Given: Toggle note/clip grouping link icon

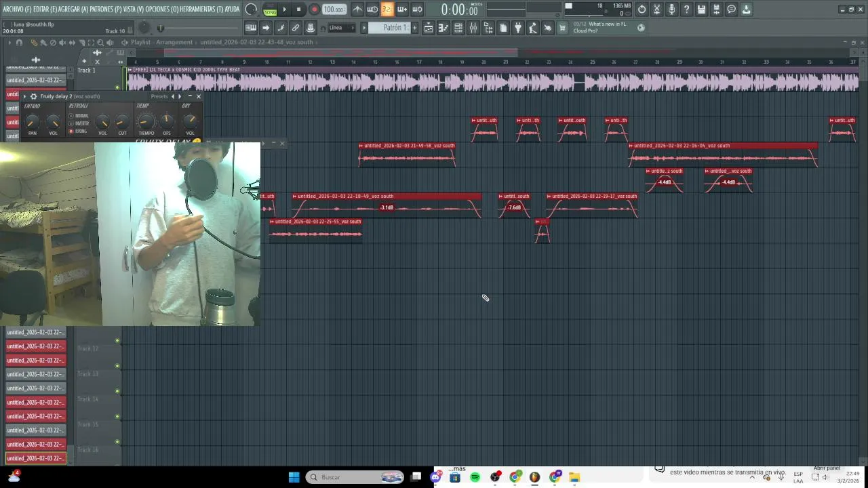Looking at the screenshot, I should point(296,28).
